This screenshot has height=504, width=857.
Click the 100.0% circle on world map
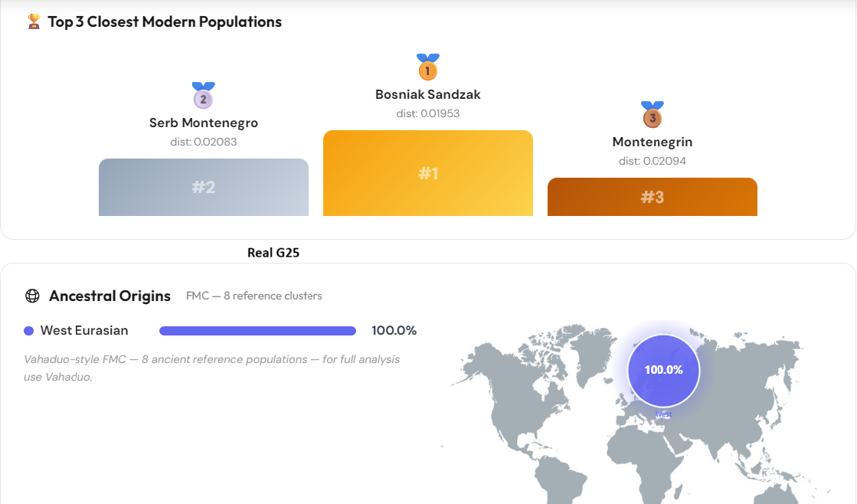[x=663, y=370]
